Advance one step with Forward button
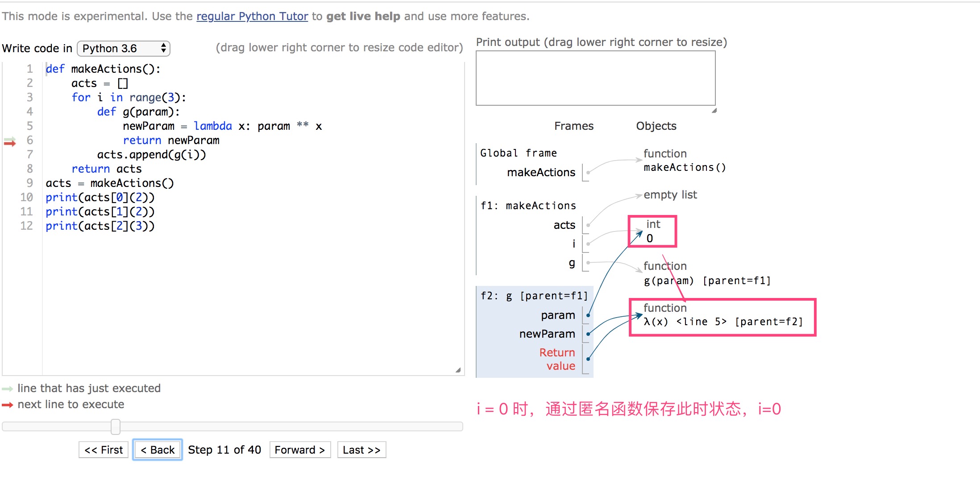980x492 pixels. tap(300, 450)
